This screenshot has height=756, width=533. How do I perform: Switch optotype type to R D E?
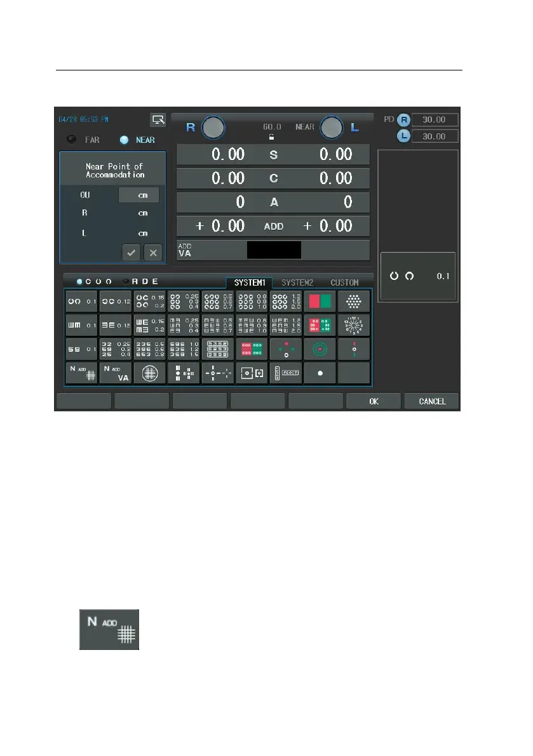click(126, 282)
